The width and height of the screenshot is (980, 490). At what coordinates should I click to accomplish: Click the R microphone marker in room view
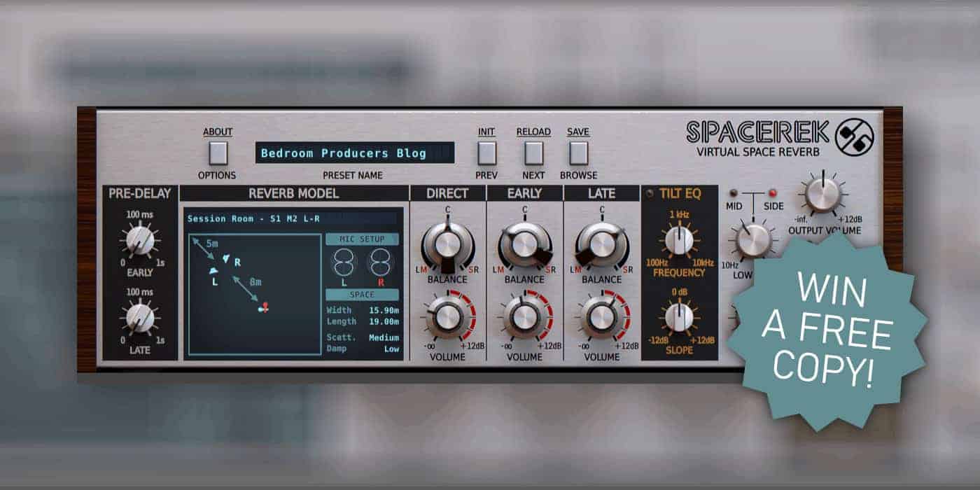pos(226,259)
